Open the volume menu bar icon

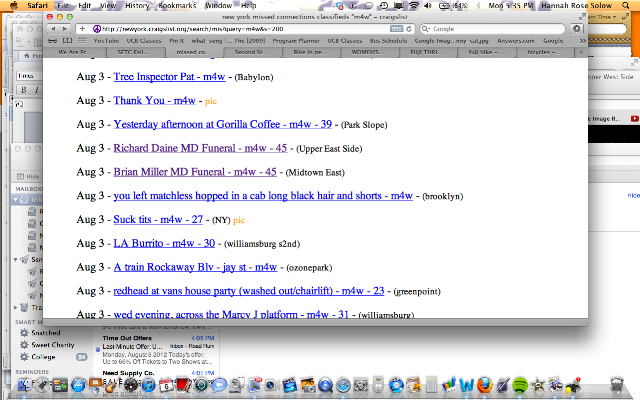[x=427, y=5]
